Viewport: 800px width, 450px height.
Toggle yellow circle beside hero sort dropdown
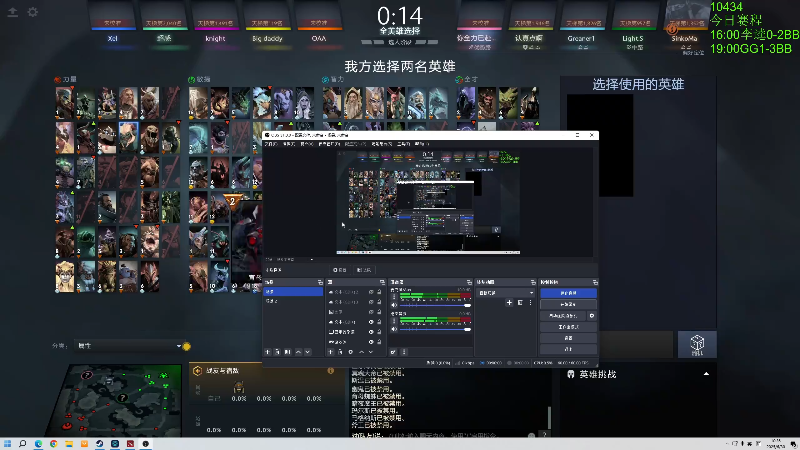[186, 346]
